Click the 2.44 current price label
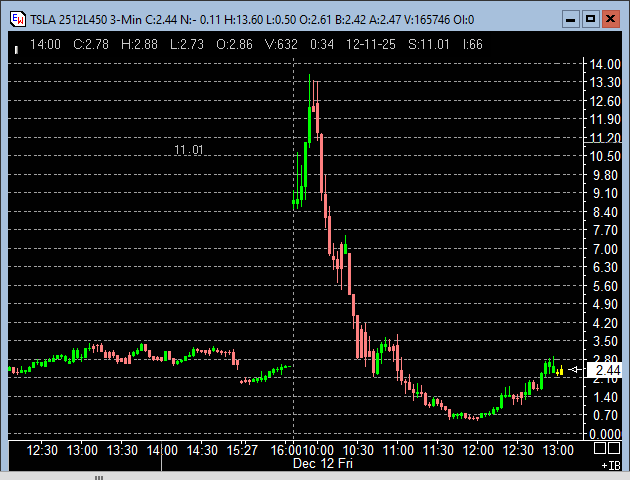The width and height of the screenshot is (630, 480). (x=606, y=371)
